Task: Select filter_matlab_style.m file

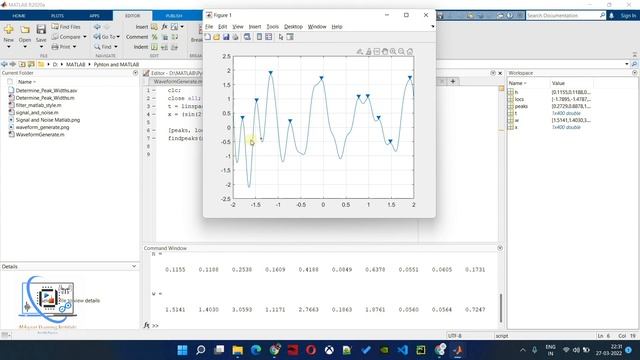Action: 38,105
